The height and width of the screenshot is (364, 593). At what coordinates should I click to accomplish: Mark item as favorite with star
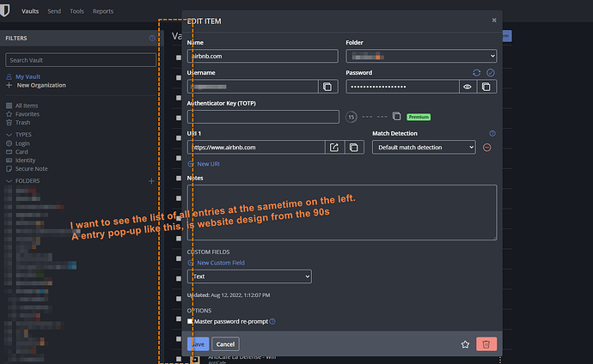pos(465,344)
